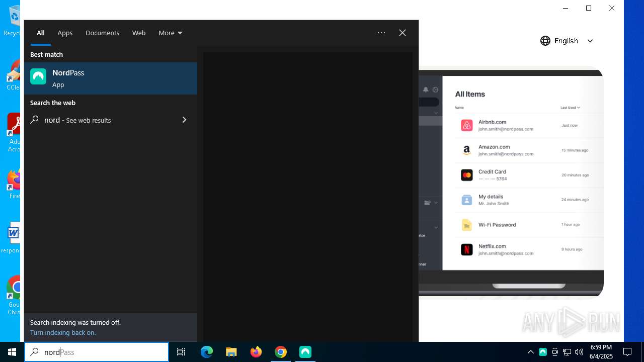The image size is (644, 362).
Task: Click the Airbnb logo icon in list
Action: 467,125
